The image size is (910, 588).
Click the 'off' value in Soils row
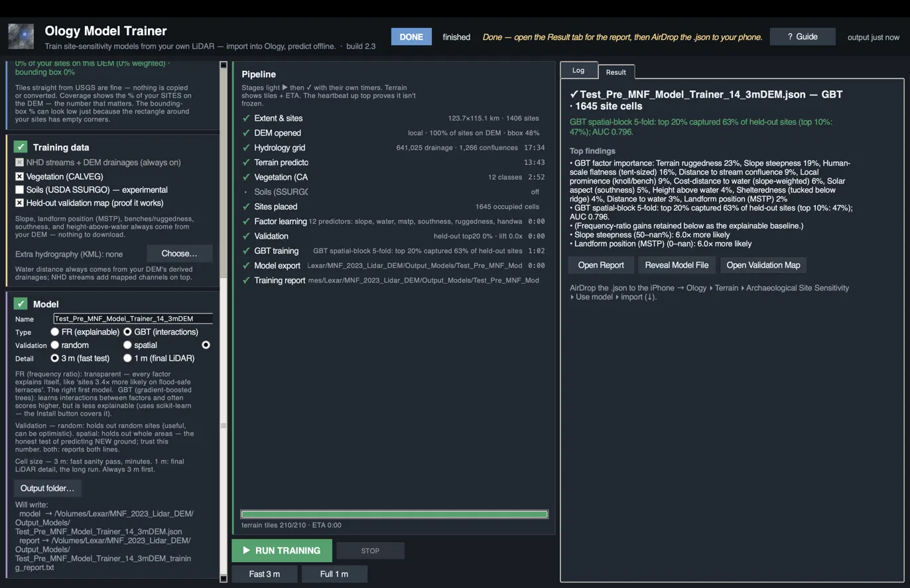coord(535,192)
